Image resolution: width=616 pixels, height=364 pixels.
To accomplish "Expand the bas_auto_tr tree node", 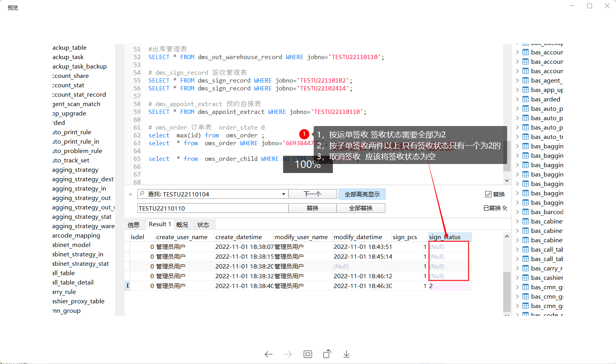I will pos(517,137).
